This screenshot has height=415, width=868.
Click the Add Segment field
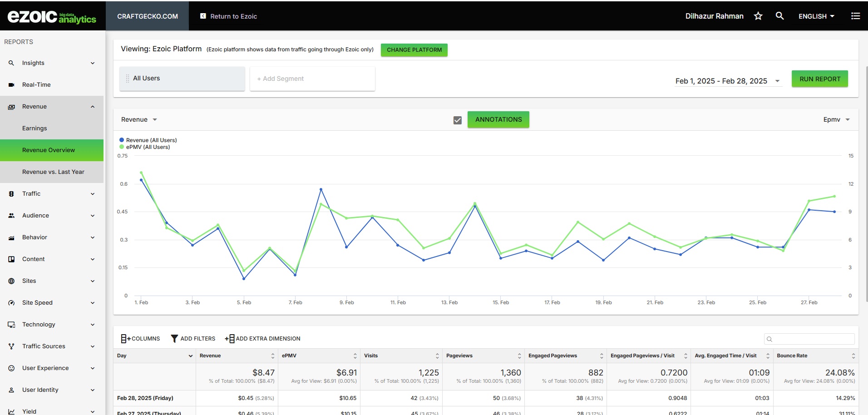pyautogui.click(x=312, y=79)
